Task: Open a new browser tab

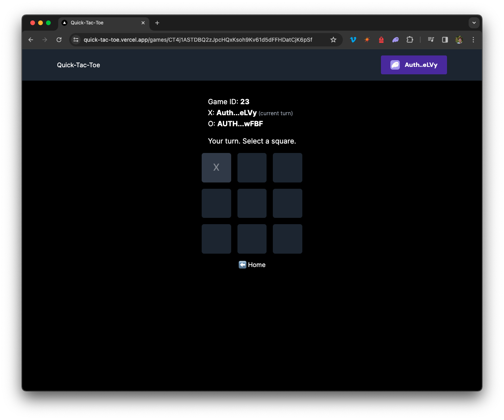Action: point(157,23)
